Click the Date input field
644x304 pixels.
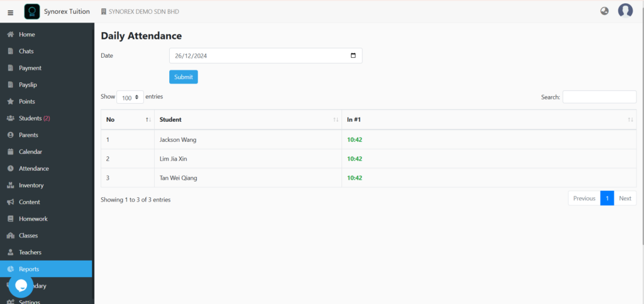(266, 56)
